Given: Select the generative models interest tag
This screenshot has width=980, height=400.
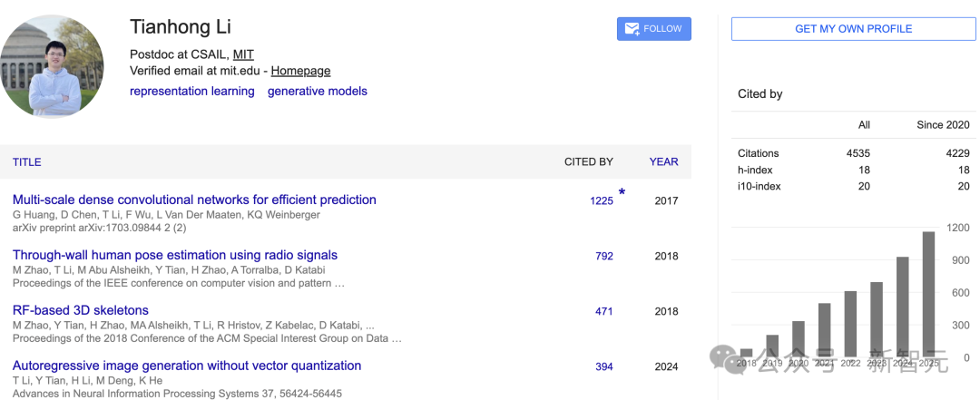Looking at the screenshot, I should pyautogui.click(x=317, y=91).
